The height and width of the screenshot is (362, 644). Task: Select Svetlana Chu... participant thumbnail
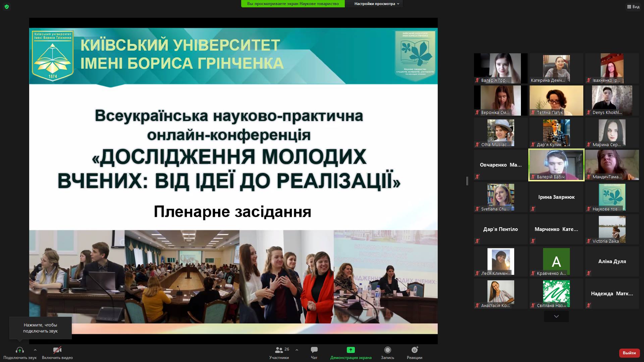(501, 197)
